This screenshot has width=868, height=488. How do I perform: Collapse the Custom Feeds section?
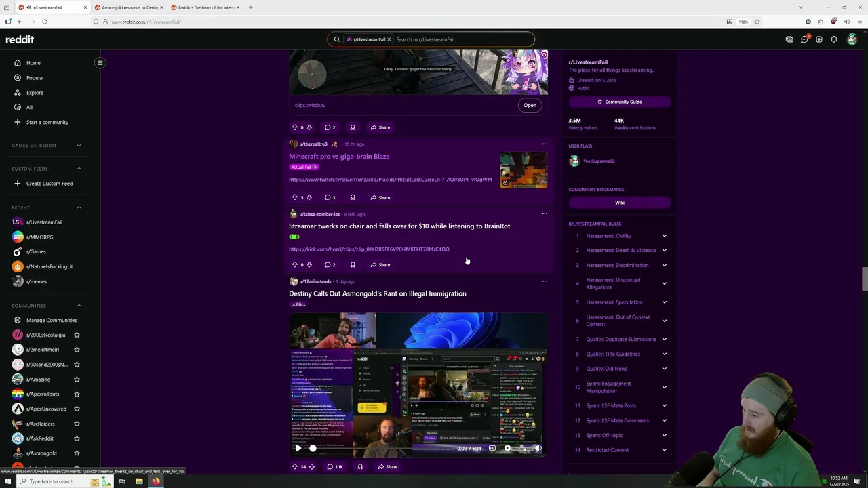79,169
